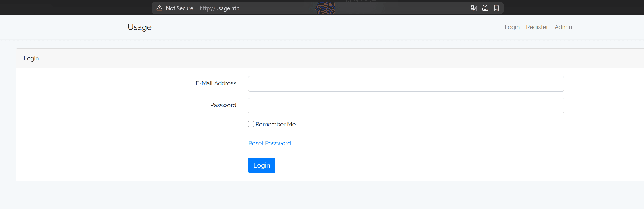644x209 pixels.
Task: Open the Admin nav link
Action: coord(563,27)
